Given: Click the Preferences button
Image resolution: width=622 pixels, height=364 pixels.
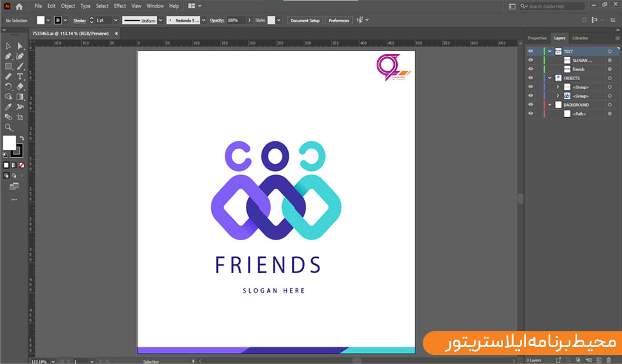Looking at the screenshot, I should [x=339, y=20].
